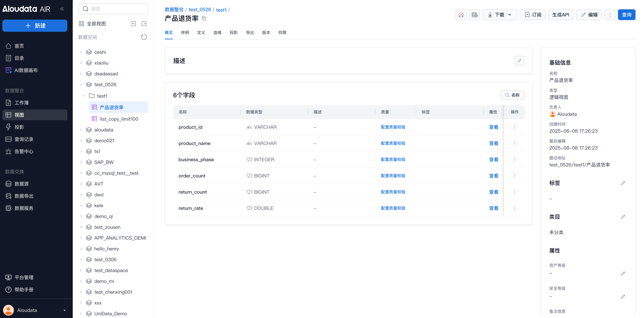
Task: Switch to the 血缘 tab
Action: click(217, 32)
